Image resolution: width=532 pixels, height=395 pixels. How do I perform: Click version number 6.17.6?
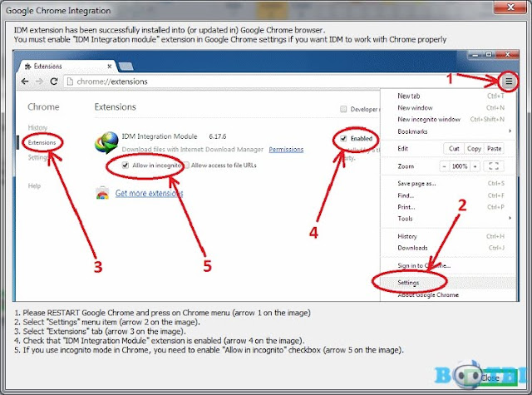tap(218, 136)
